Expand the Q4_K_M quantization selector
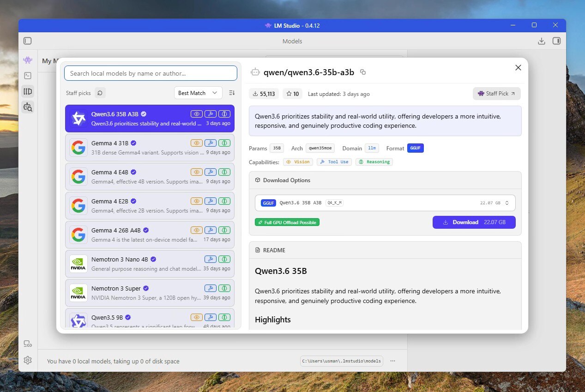This screenshot has height=392, width=585. (506, 202)
